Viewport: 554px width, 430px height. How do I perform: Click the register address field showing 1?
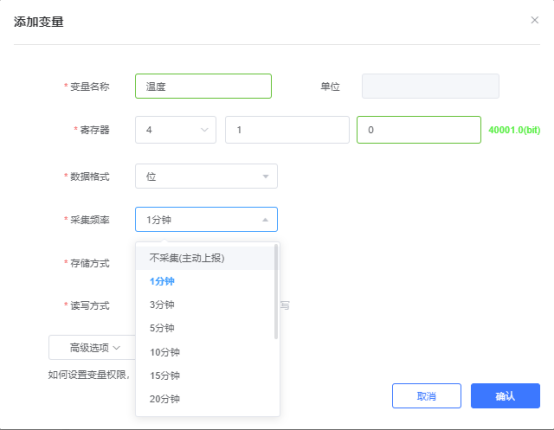click(x=287, y=130)
